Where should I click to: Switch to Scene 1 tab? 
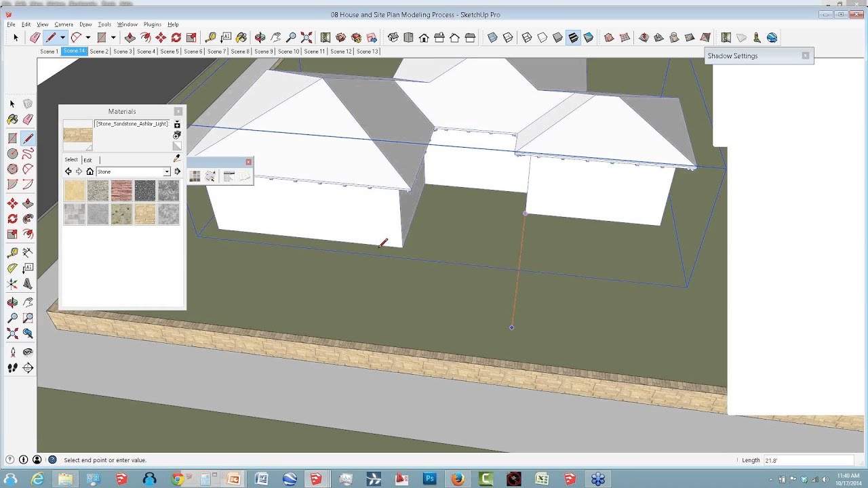coord(49,52)
